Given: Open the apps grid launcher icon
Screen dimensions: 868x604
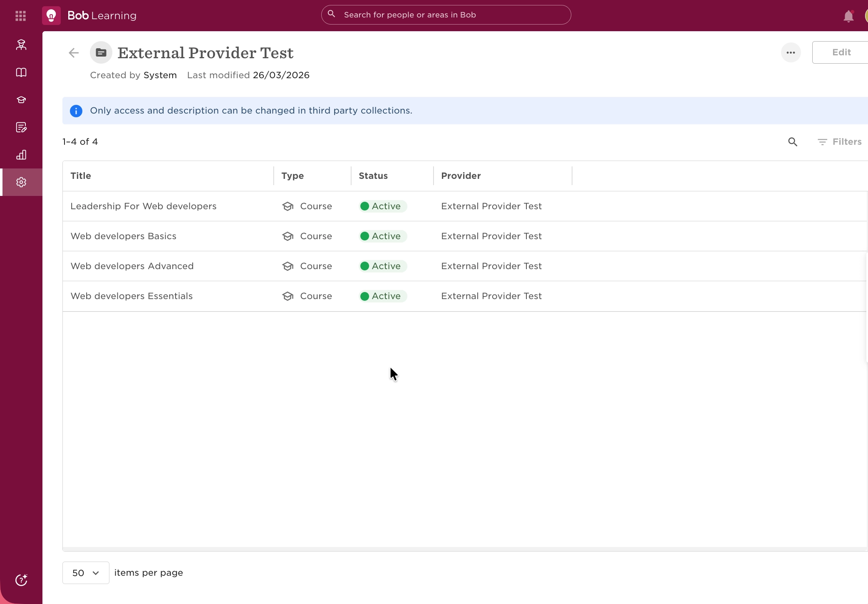Looking at the screenshot, I should coord(20,16).
